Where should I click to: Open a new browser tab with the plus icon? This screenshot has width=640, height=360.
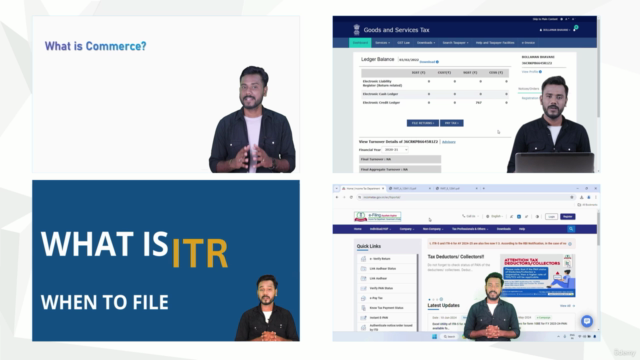tap(484, 189)
